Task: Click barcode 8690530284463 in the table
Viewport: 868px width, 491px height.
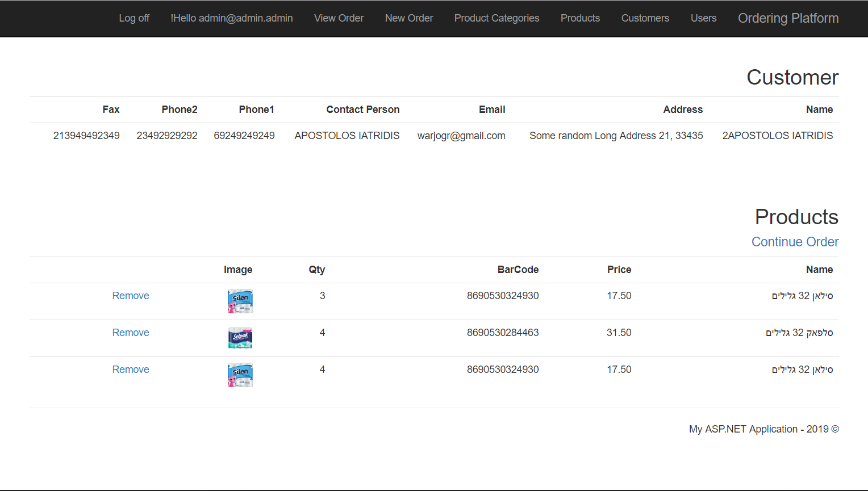Action: tap(503, 333)
